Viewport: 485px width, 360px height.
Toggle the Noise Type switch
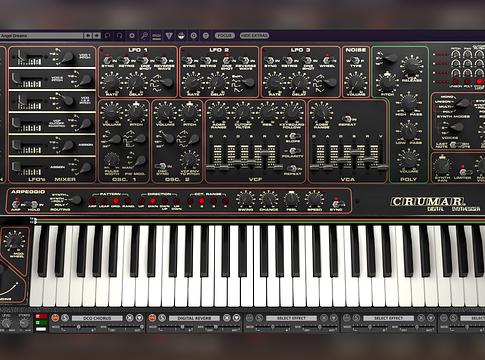355,61
